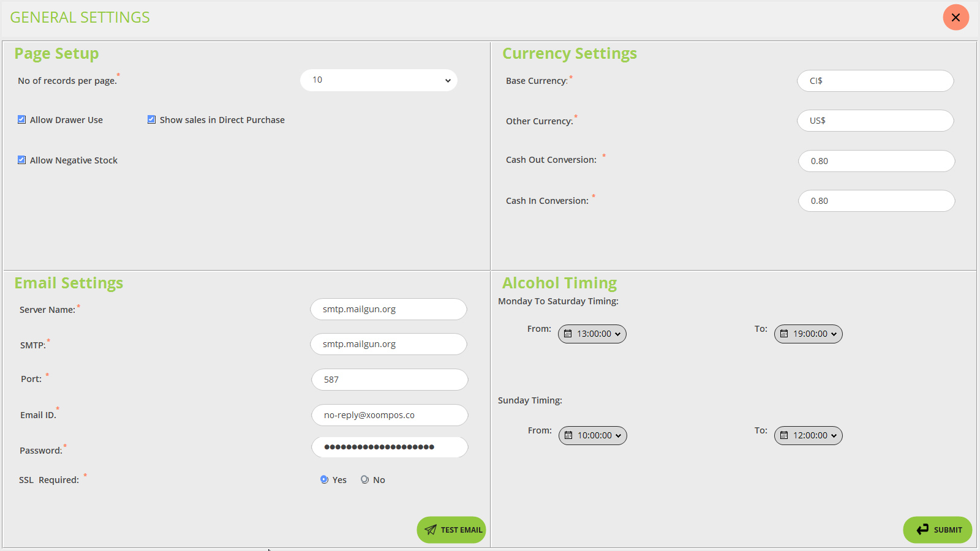Viewport: 980px width, 551px height.
Task: Select Yes for SSL Required
Action: coord(325,480)
